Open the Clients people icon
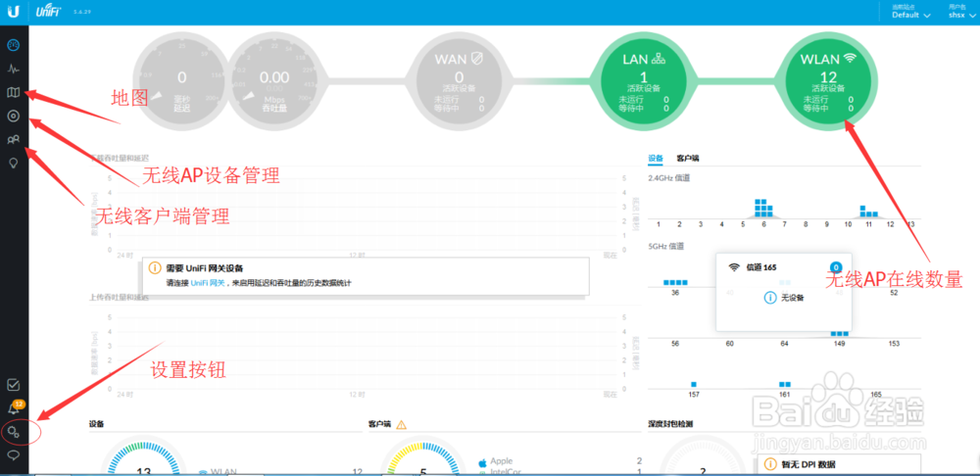 (x=14, y=139)
